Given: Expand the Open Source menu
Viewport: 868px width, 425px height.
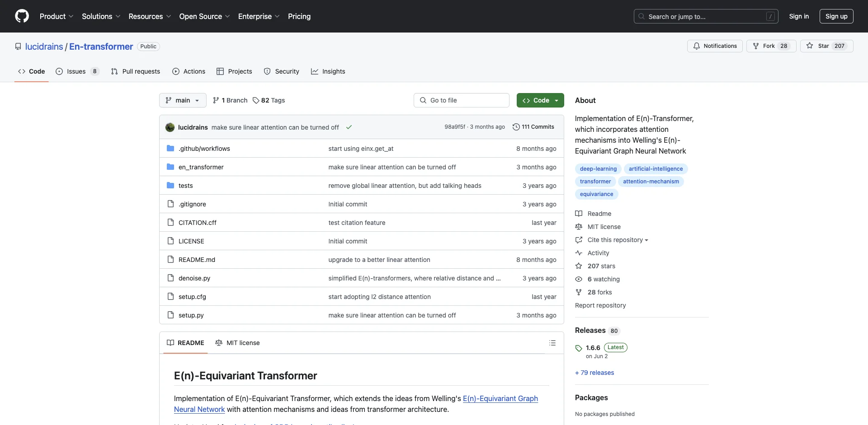Looking at the screenshot, I should [x=204, y=16].
